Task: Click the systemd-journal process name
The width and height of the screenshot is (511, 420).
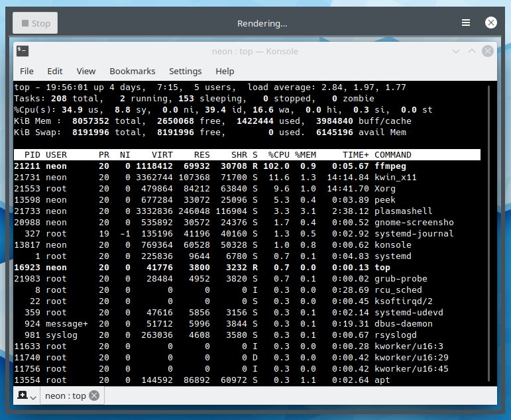Action: click(x=414, y=234)
